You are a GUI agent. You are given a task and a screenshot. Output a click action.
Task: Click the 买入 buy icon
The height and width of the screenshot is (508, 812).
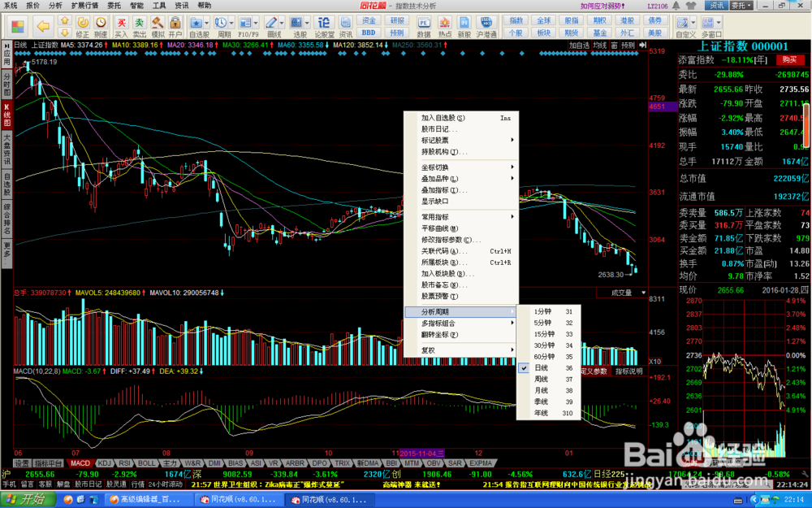tap(121, 27)
